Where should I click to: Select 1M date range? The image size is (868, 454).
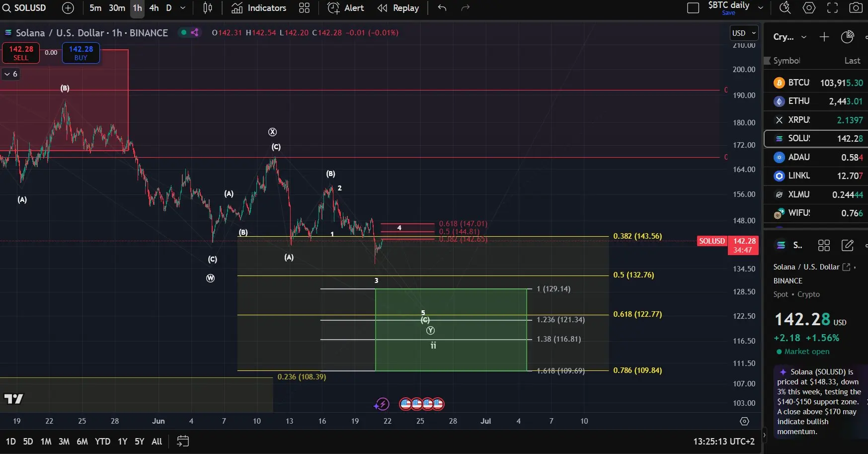pyautogui.click(x=46, y=442)
